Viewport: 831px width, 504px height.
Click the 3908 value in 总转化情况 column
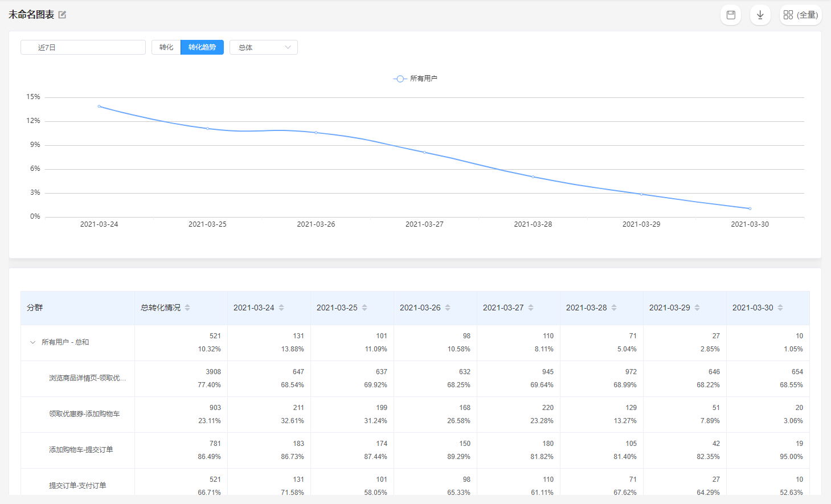click(x=214, y=372)
